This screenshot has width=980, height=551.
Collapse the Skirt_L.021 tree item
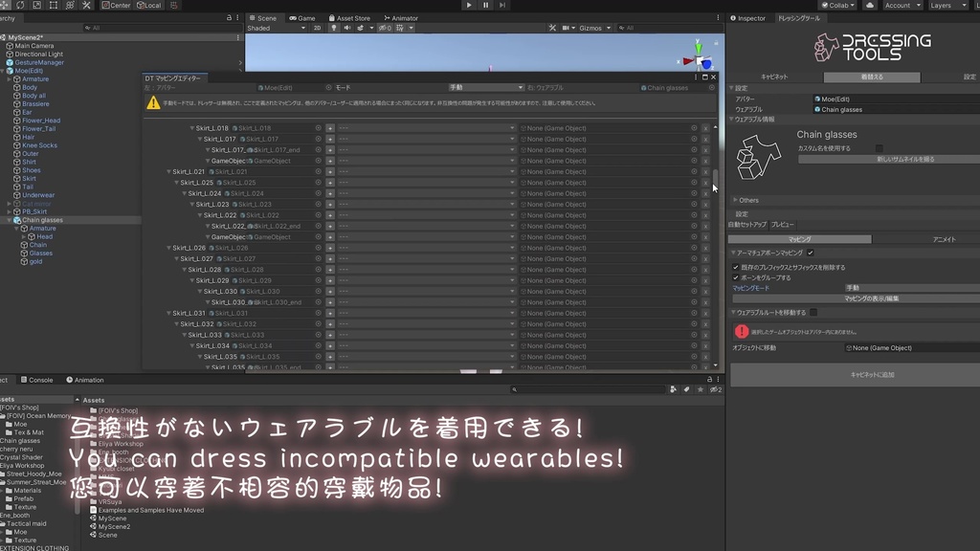(x=168, y=171)
